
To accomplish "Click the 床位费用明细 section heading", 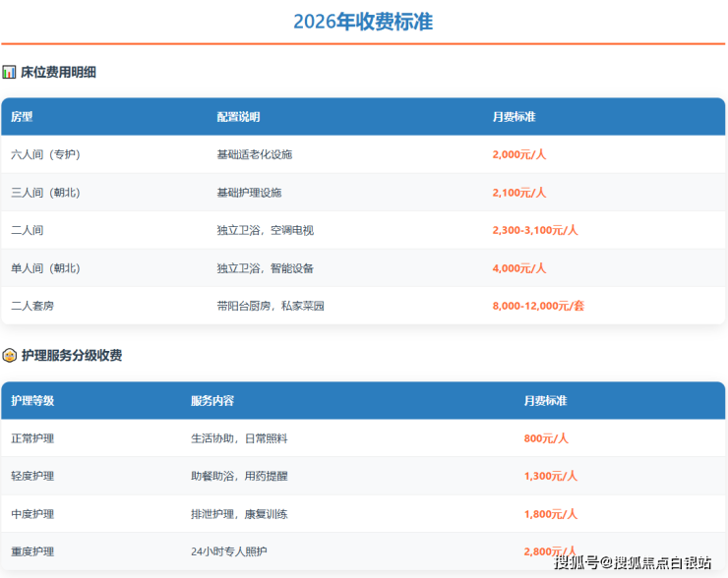I will pos(58,72).
